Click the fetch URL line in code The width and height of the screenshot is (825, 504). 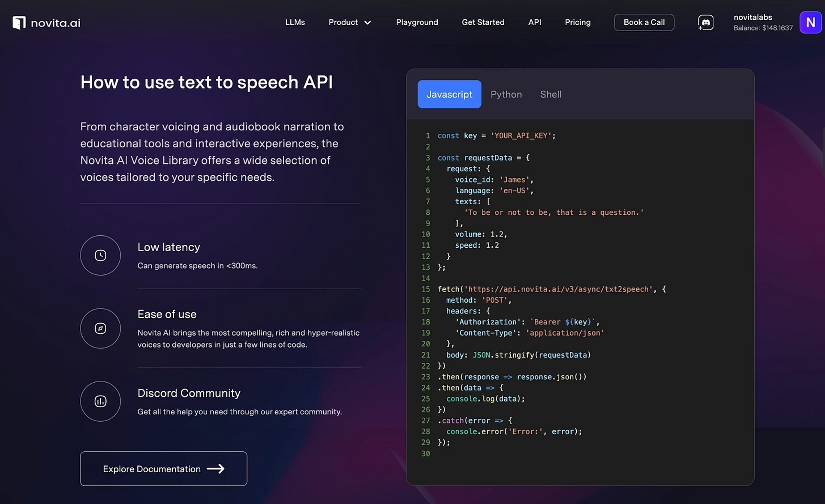(559, 289)
